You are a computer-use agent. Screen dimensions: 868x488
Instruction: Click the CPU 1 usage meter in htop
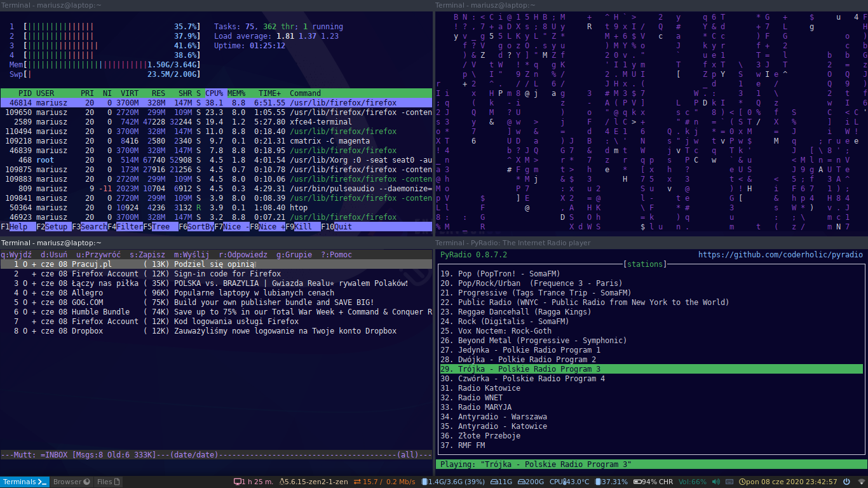(x=104, y=27)
